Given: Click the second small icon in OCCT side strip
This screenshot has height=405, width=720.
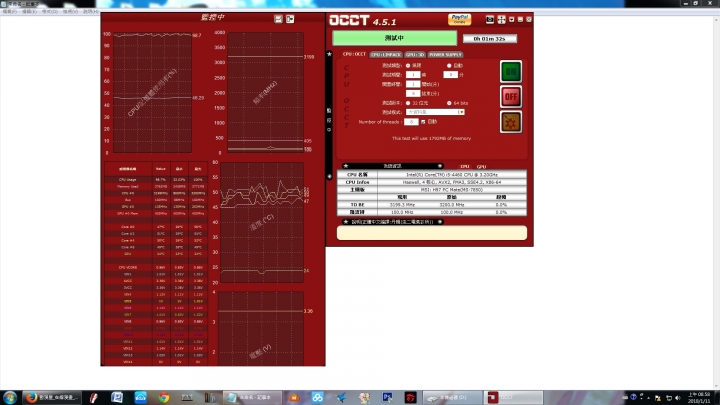Looking at the screenshot, I should [x=329, y=120].
